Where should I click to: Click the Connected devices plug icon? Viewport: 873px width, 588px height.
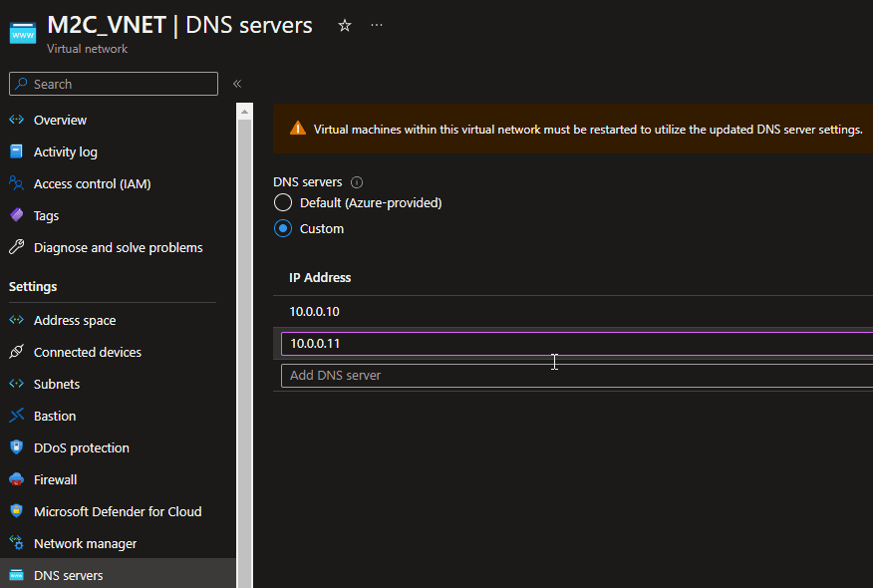pyautogui.click(x=17, y=352)
